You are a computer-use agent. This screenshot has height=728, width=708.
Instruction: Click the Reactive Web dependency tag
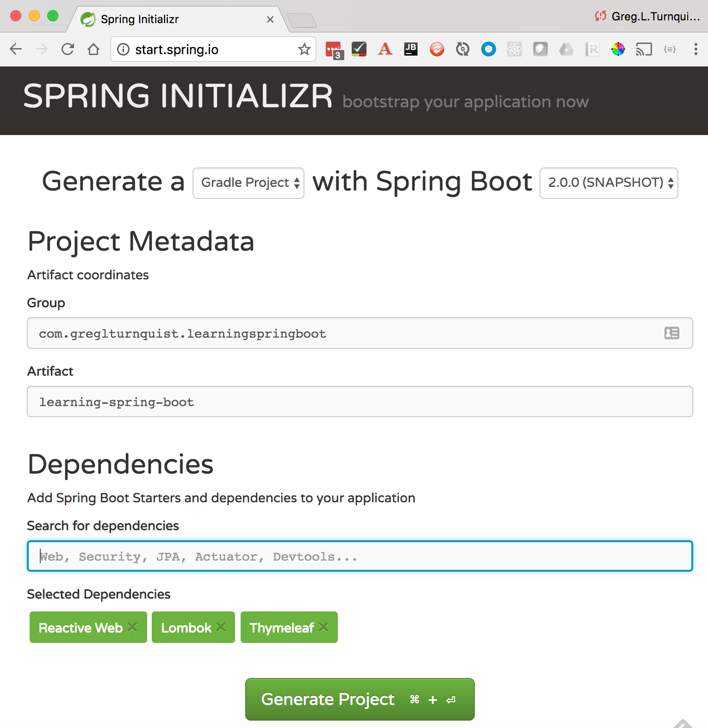(x=88, y=627)
